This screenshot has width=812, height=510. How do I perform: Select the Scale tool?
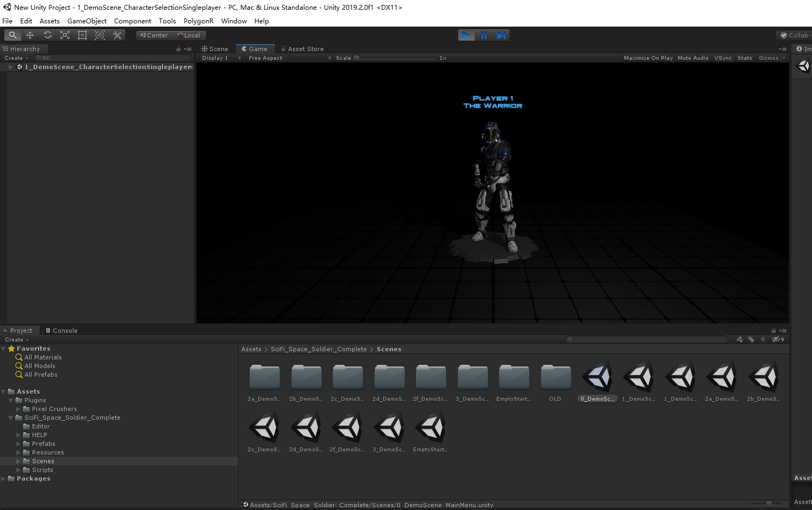[x=65, y=35]
